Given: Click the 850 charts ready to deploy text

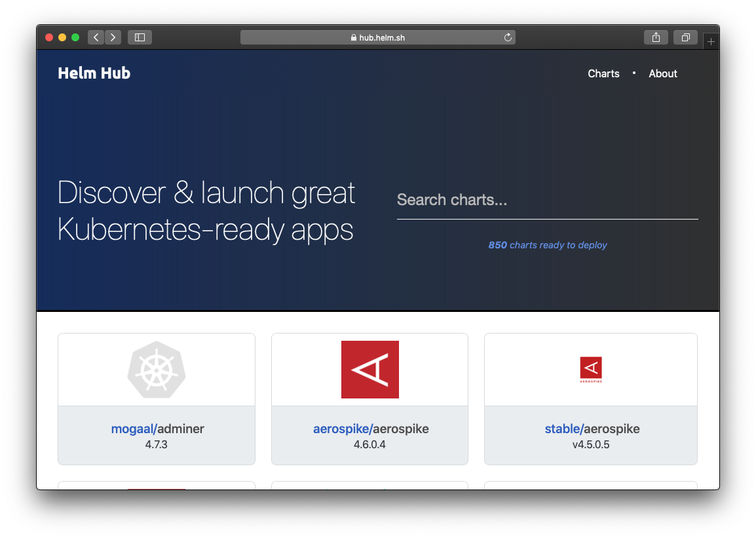Looking at the screenshot, I should [x=548, y=245].
